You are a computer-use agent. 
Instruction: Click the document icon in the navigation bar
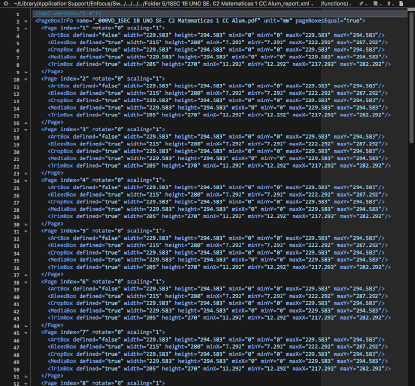click(x=401, y=4)
